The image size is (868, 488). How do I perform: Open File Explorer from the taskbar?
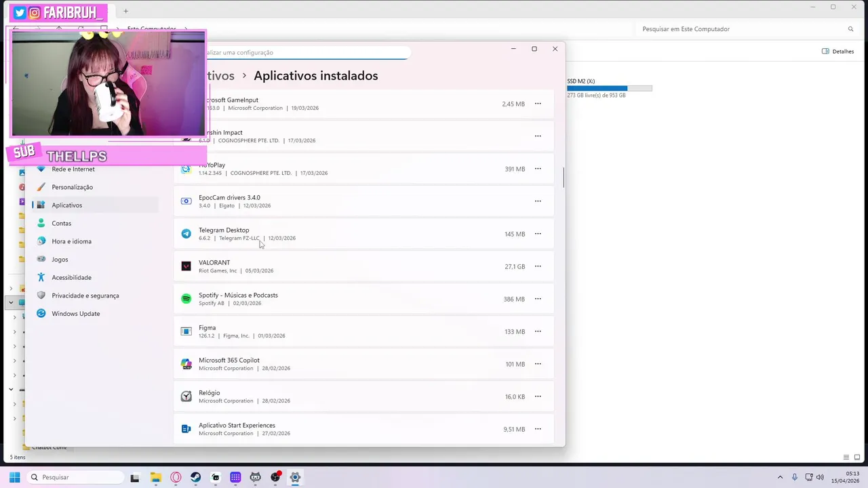[x=155, y=477]
